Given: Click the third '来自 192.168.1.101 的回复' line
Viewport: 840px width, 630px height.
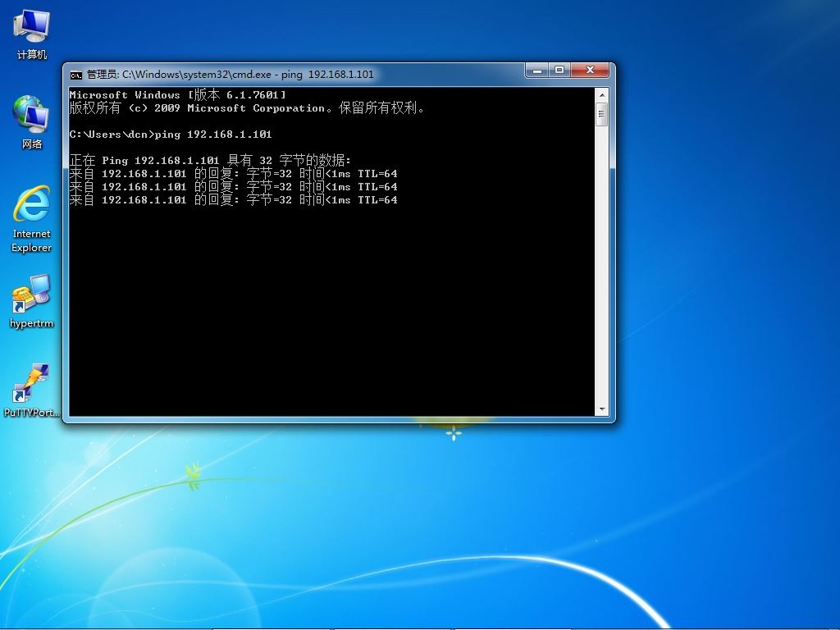Looking at the screenshot, I should point(234,200).
